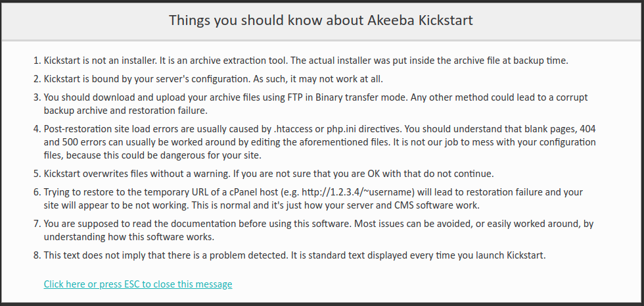Image resolution: width=644 pixels, height=306 pixels.
Task: Click the list number 5 marker
Action: tap(37, 174)
